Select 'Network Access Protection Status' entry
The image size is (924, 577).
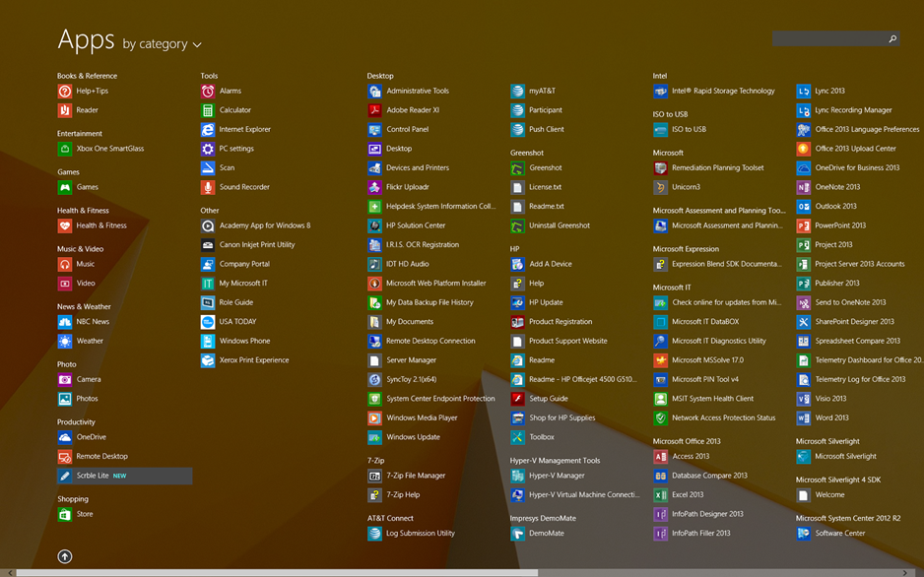click(x=715, y=418)
